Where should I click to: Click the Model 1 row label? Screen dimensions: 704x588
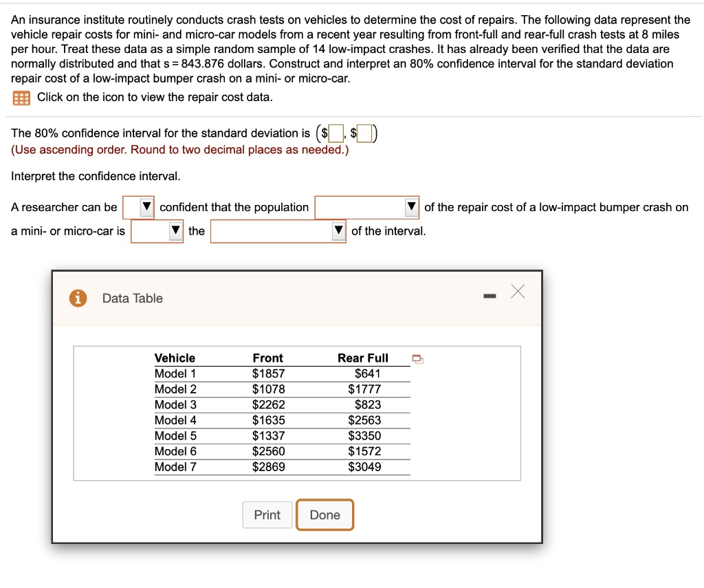(x=175, y=373)
